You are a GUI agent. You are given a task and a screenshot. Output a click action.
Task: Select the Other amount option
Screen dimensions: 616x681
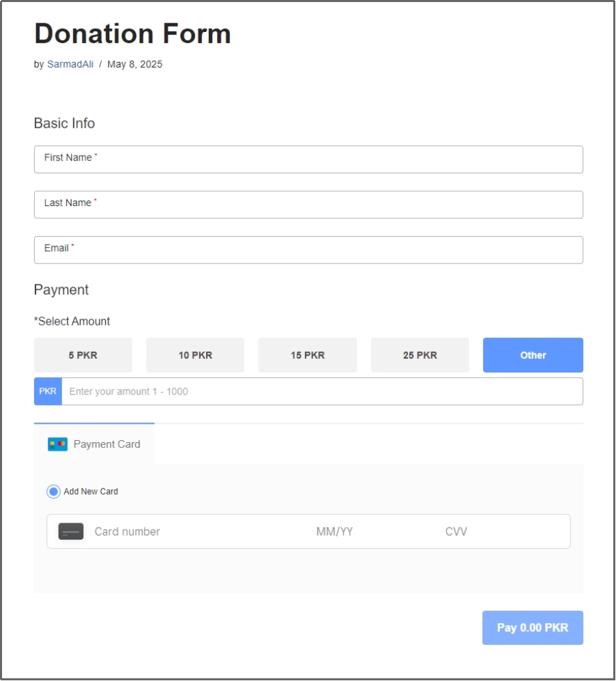point(533,356)
